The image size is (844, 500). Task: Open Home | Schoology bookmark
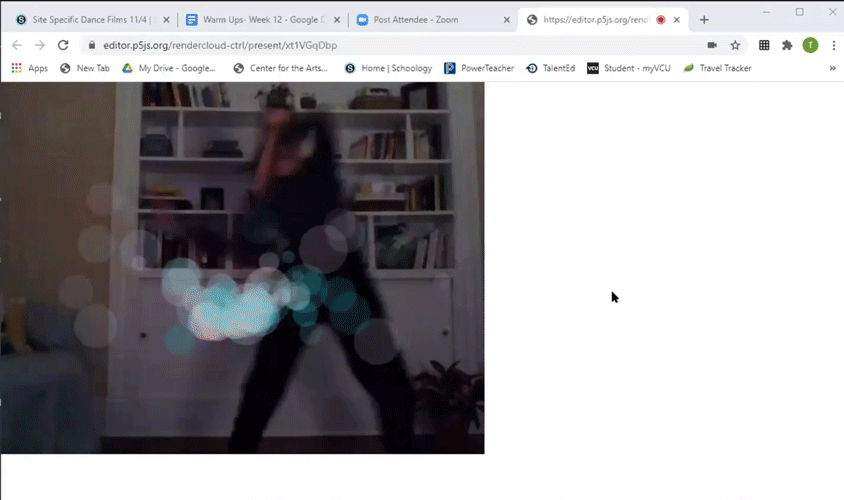(x=388, y=68)
